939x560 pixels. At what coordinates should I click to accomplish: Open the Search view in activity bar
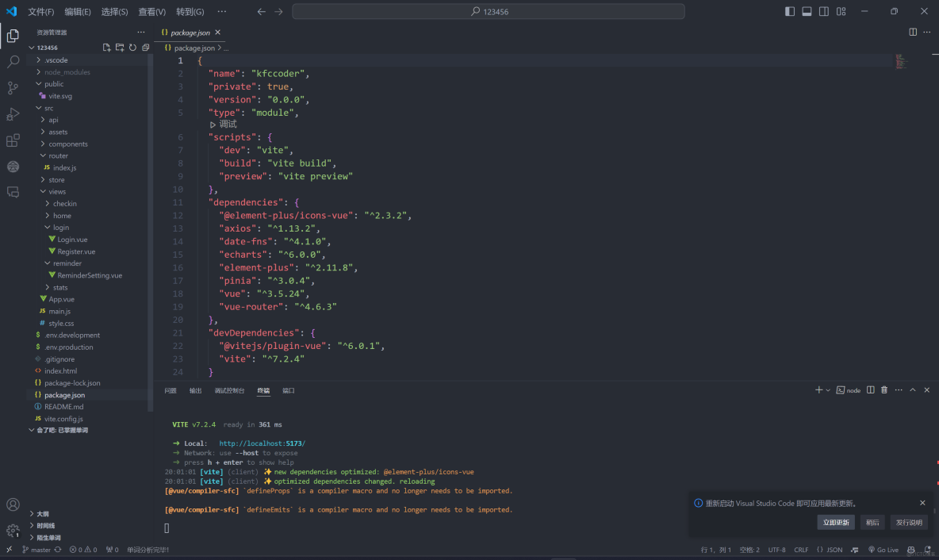(x=13, y=62)
